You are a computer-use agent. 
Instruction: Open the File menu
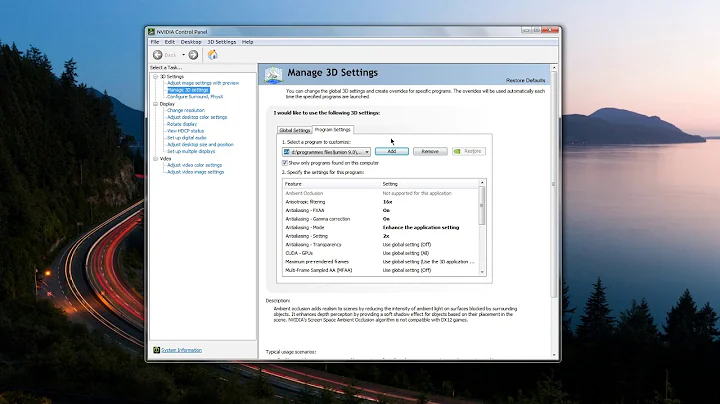click(x=155, y=42)
